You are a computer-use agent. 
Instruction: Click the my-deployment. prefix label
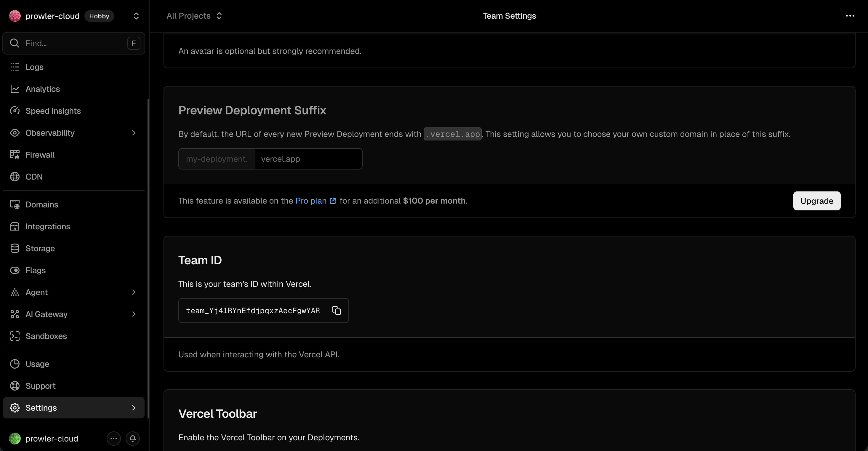(217, 159)
